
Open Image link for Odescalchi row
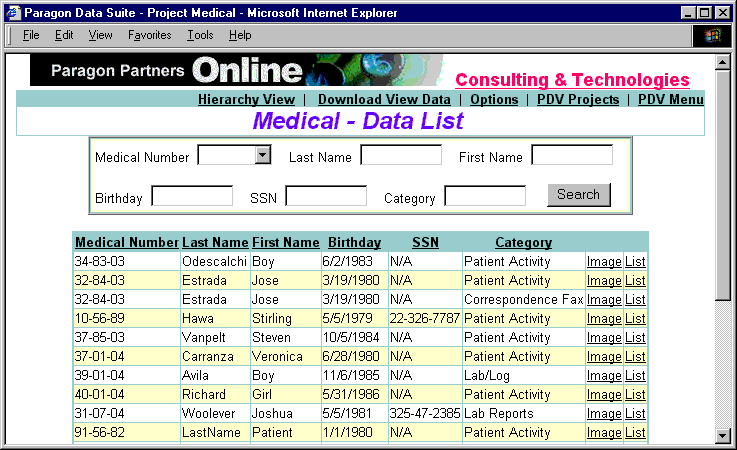[x=604, y=262]
